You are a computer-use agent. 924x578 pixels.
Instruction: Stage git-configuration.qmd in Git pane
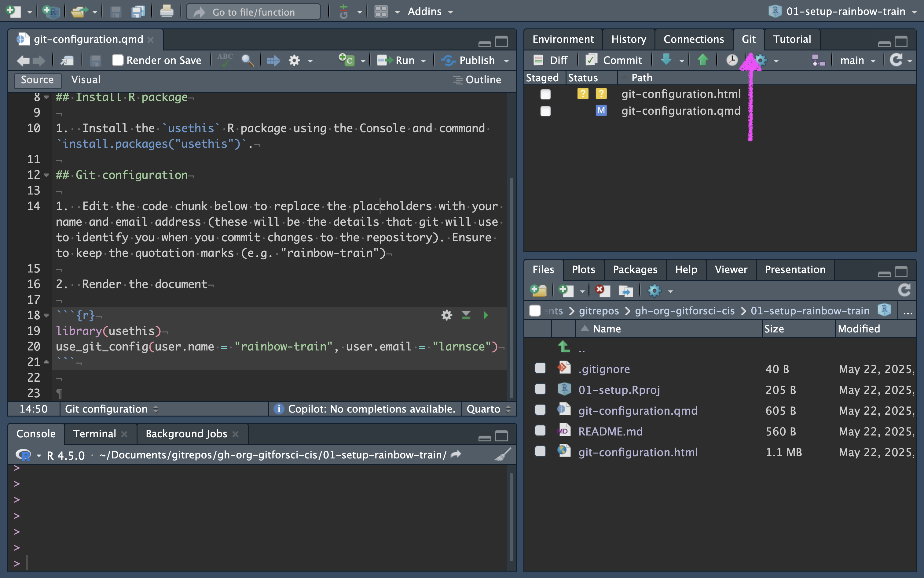point(546,111)
